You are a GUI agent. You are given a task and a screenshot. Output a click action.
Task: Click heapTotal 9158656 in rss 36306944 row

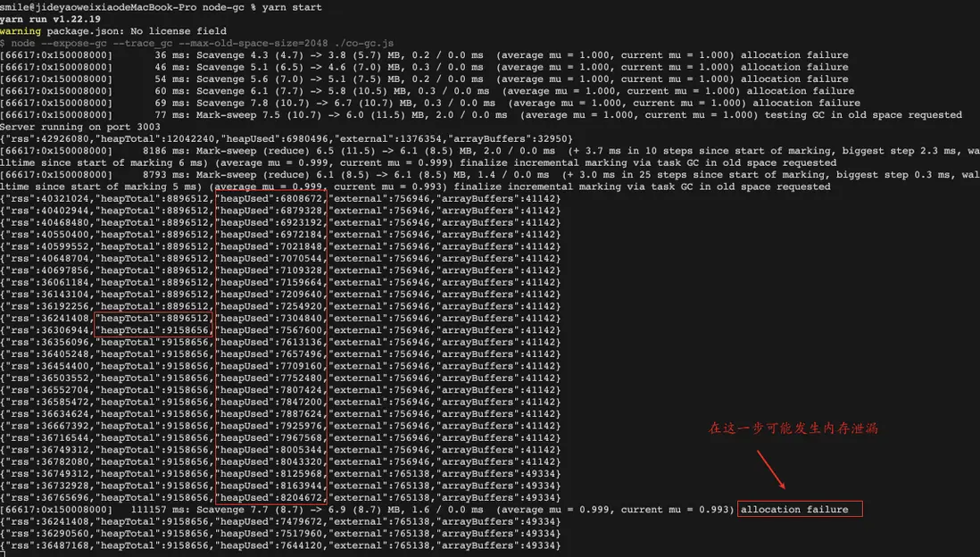152,330
